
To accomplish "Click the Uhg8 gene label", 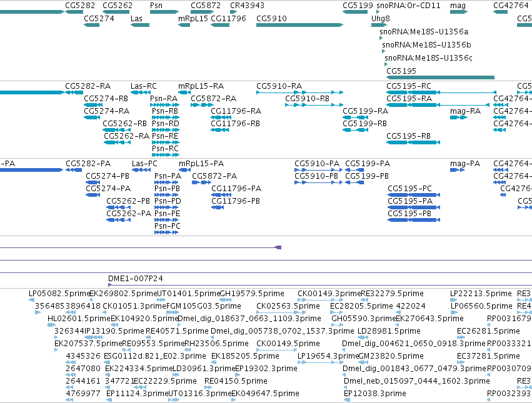I will point(381,18).
